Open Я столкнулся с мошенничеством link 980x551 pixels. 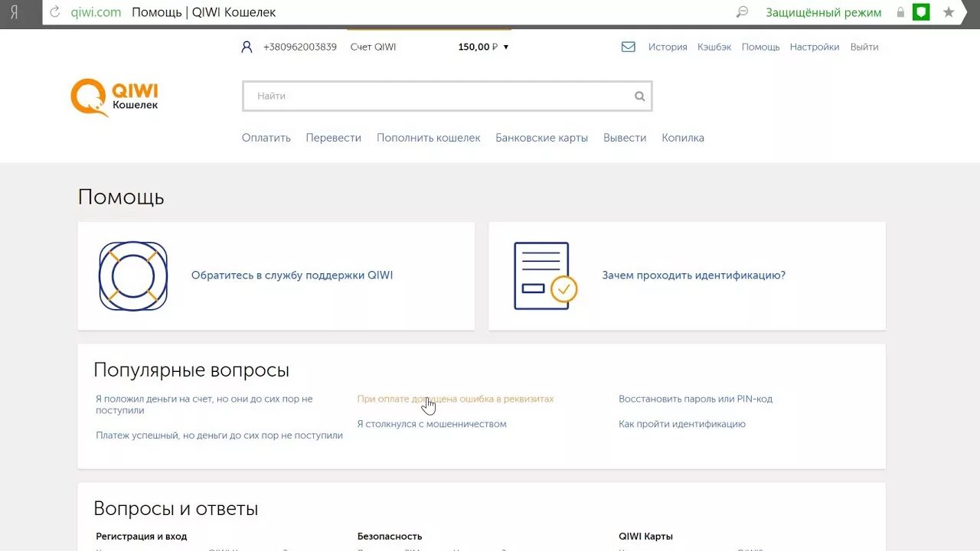(432, 424)
